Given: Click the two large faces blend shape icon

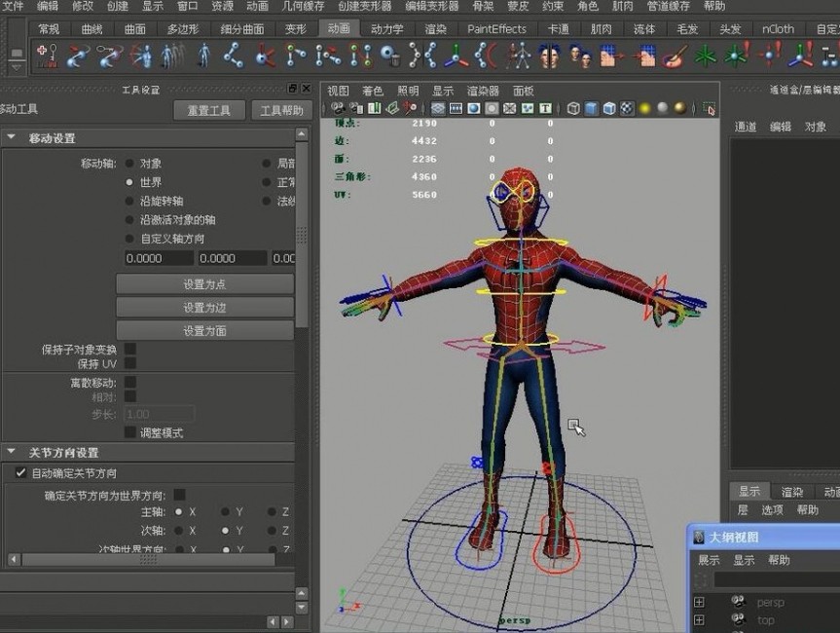Looking at the screenshot, I should 549,56.
